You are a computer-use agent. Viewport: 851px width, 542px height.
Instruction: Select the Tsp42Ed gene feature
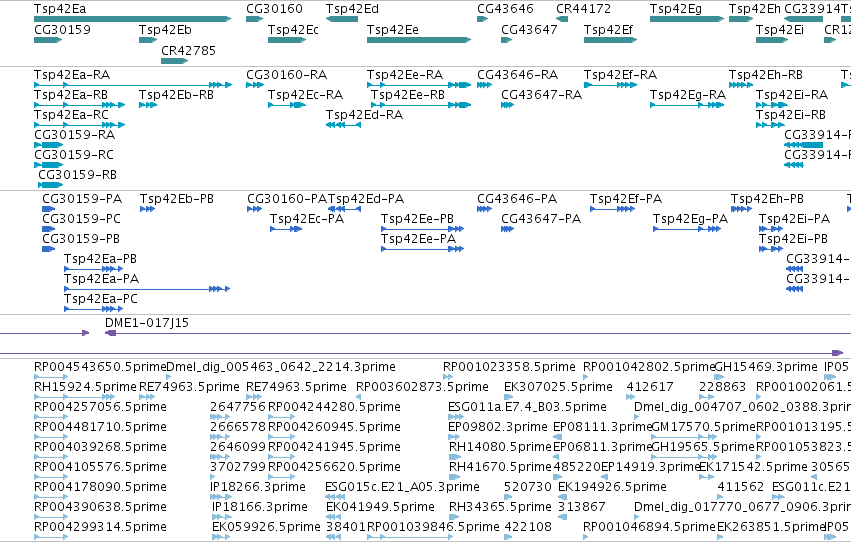click(342, 19)
